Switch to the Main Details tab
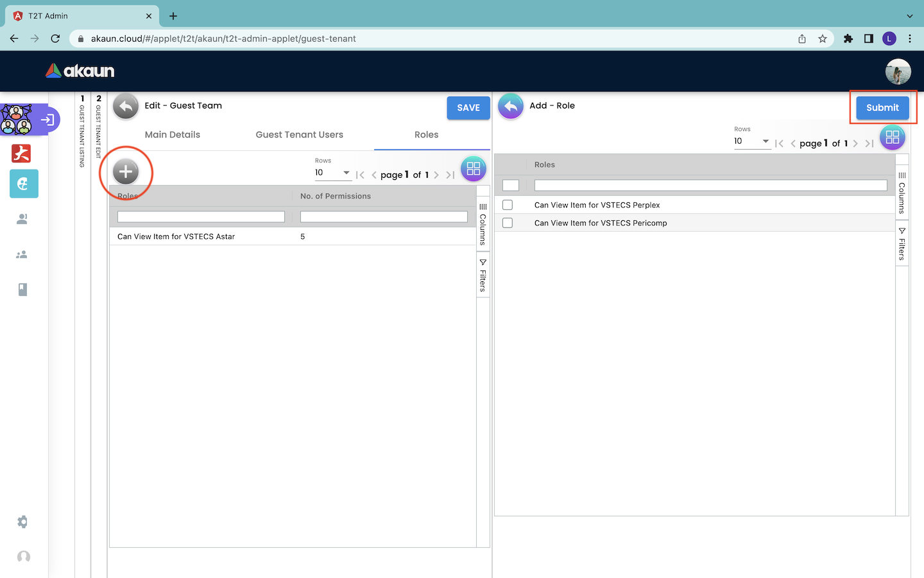The height and width of the screenshot is (578, 924). point(173,135)
